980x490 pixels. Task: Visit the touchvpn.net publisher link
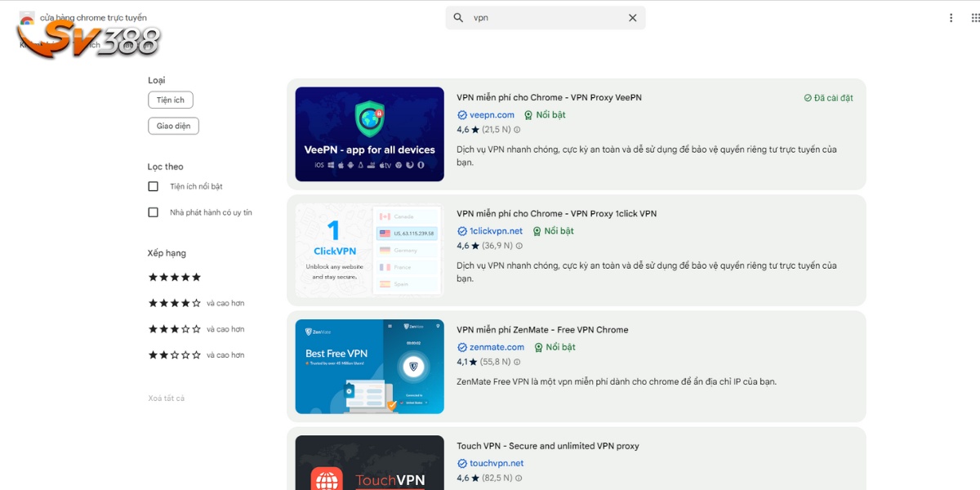point(497,463)
